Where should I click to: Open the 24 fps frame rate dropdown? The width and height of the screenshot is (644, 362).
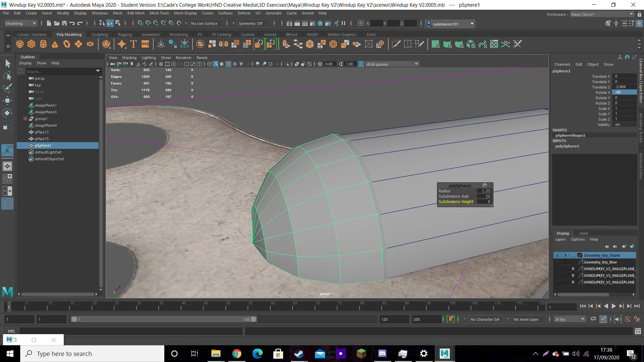pos(570,319)
